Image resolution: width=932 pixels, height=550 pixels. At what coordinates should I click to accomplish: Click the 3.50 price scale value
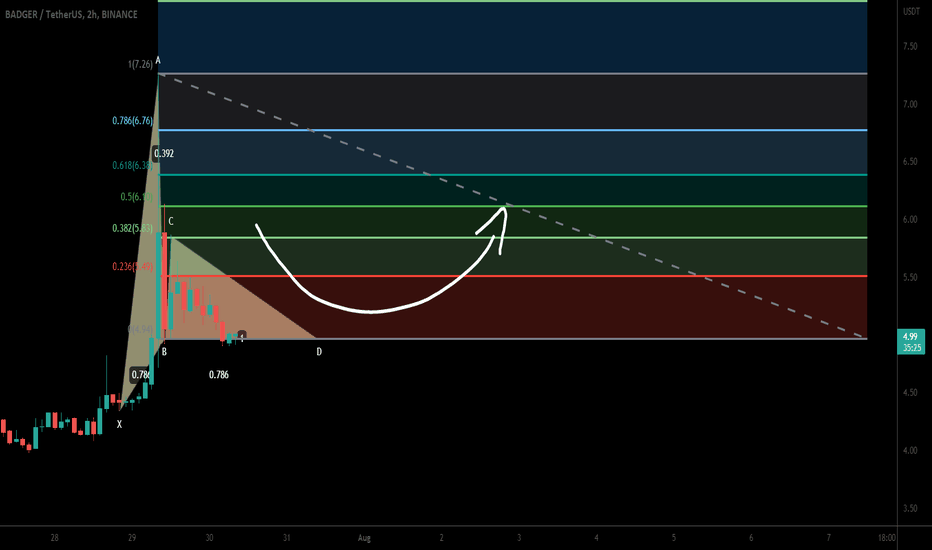coord(910,508)
